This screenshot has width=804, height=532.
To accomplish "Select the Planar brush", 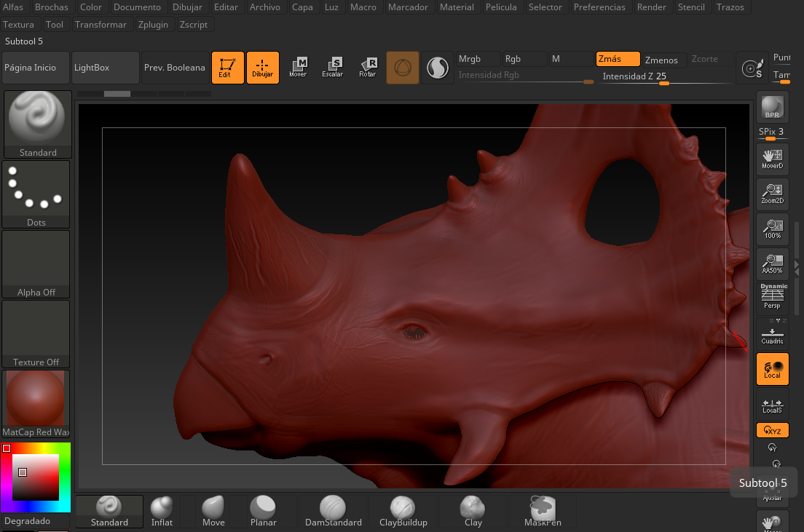I will (263, 512).
